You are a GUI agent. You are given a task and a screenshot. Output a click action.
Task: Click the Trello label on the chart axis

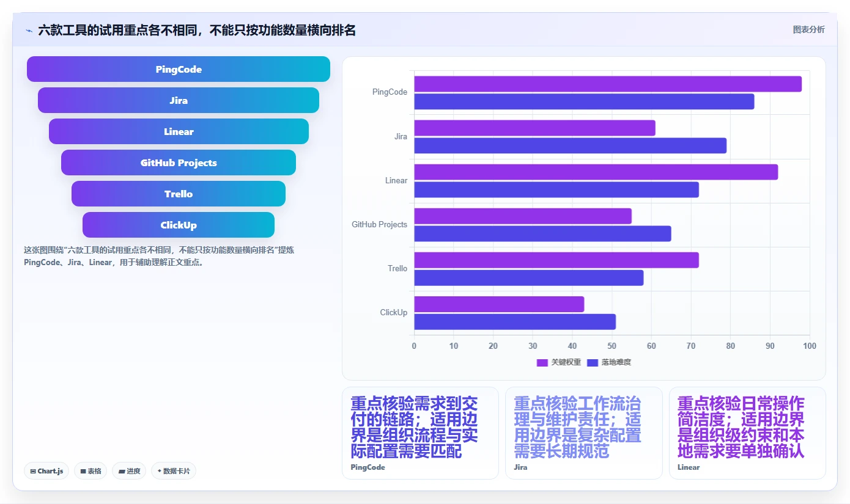(397, 268)
